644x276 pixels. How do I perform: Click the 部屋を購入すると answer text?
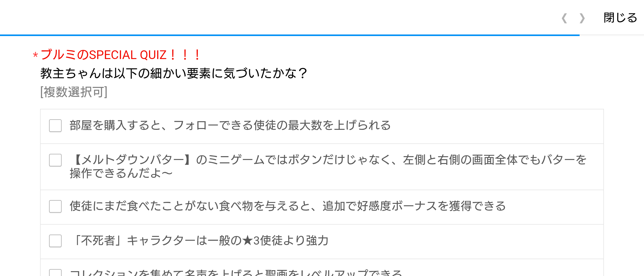click(x=230, y=125)
